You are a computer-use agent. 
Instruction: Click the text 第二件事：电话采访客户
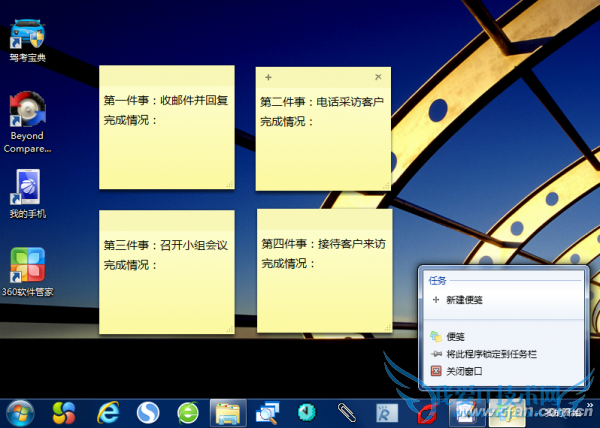click(x=322, y=102)
